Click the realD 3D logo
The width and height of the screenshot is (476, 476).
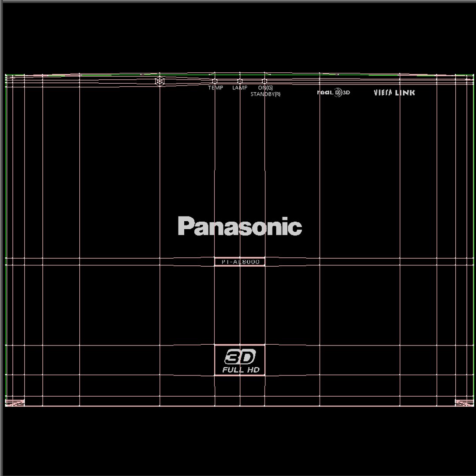333,92
